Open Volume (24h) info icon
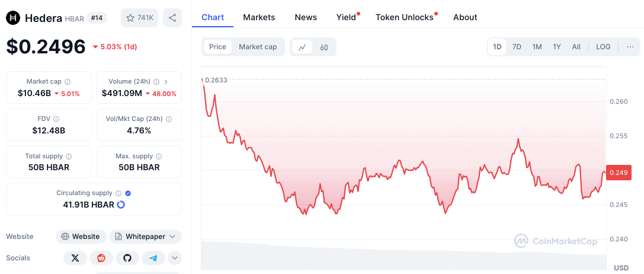 point(156,82)
